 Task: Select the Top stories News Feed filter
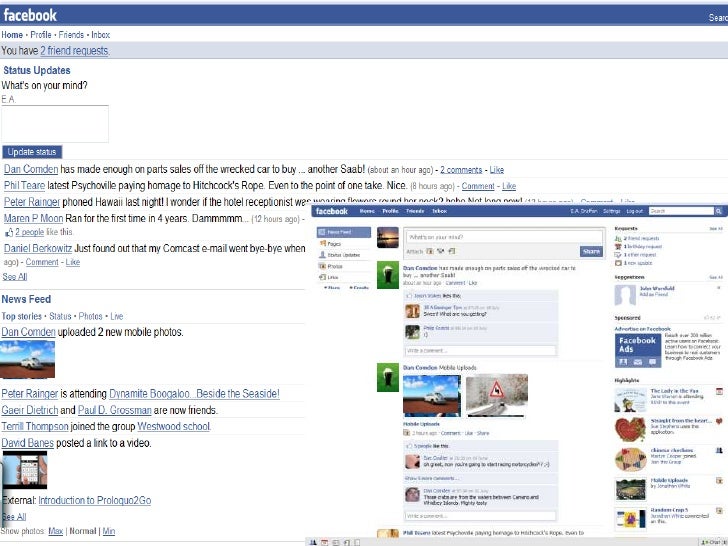tap(21, 316)
